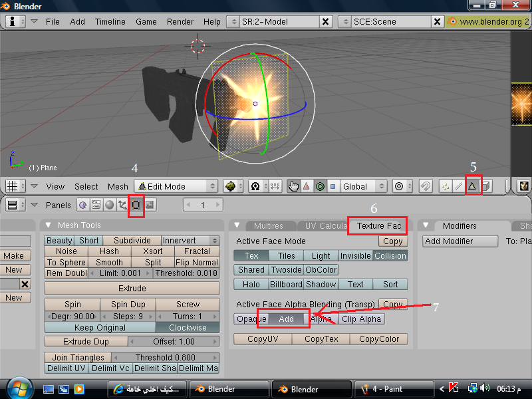Open the info window type selector
532x399 pixels.
(15, 22)
